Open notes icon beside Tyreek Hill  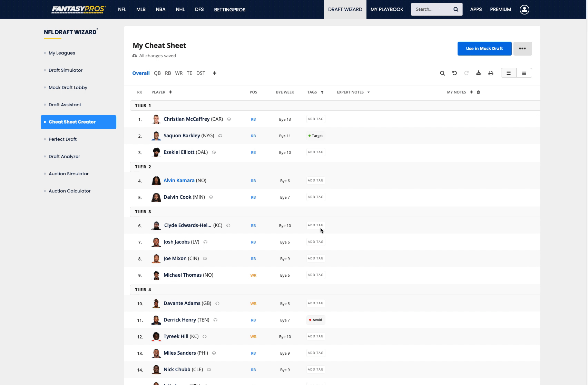click(x=205, y=337)
